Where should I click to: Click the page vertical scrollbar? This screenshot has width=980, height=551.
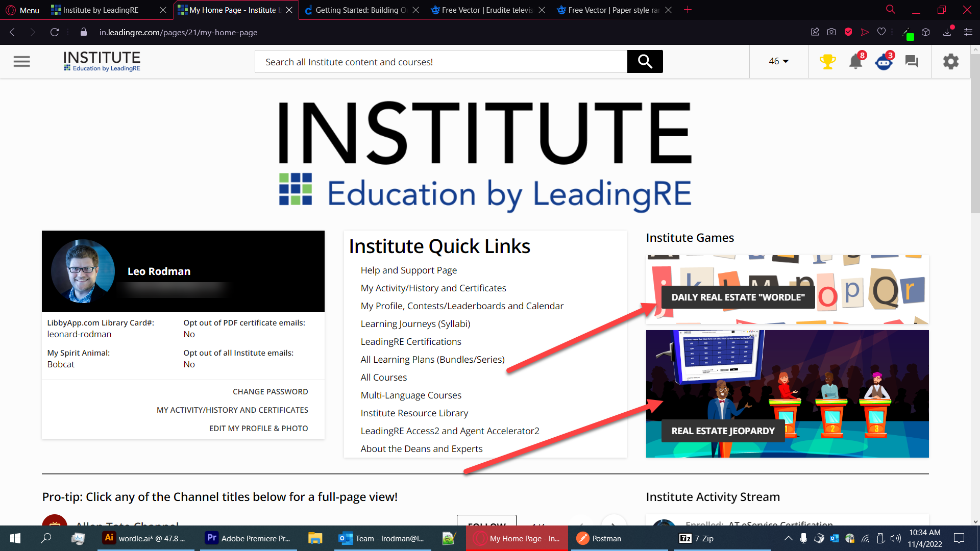[x=975, y=133]
